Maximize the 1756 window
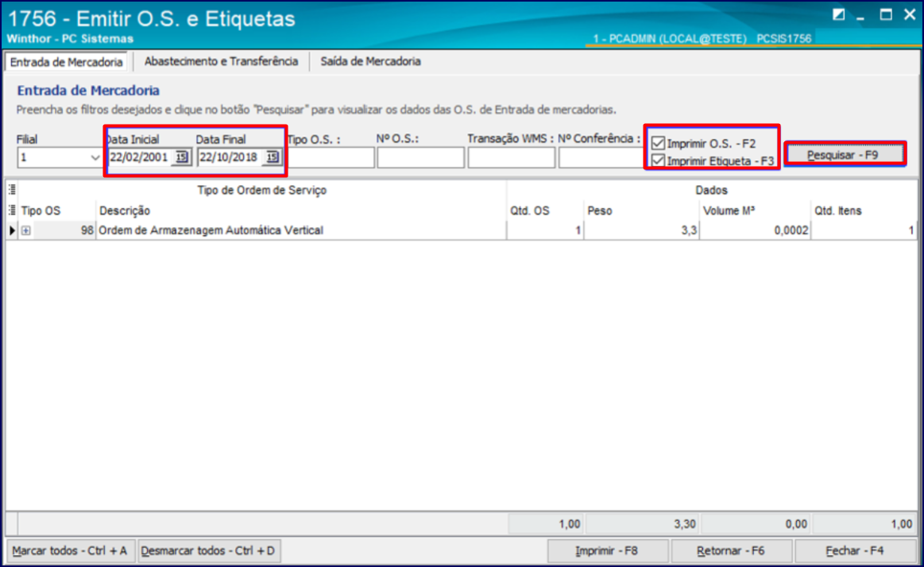Screen dimensions: 924x567 coord(886,15)
